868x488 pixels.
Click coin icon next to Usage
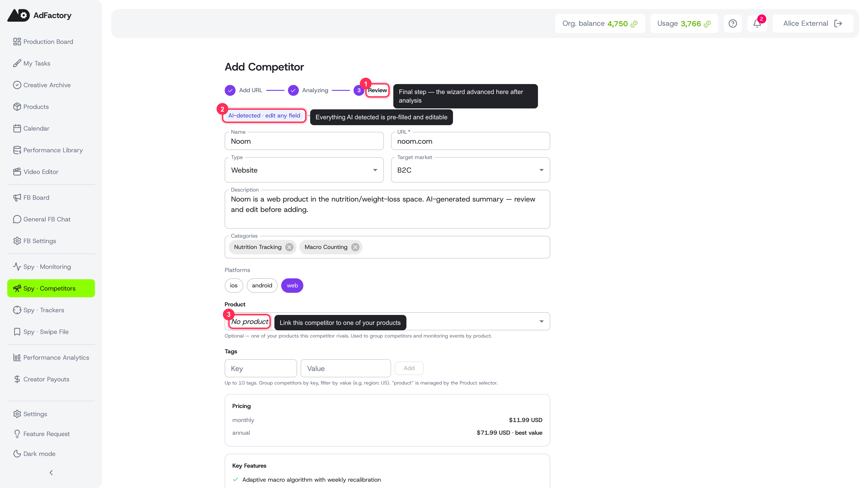point(708,23)
